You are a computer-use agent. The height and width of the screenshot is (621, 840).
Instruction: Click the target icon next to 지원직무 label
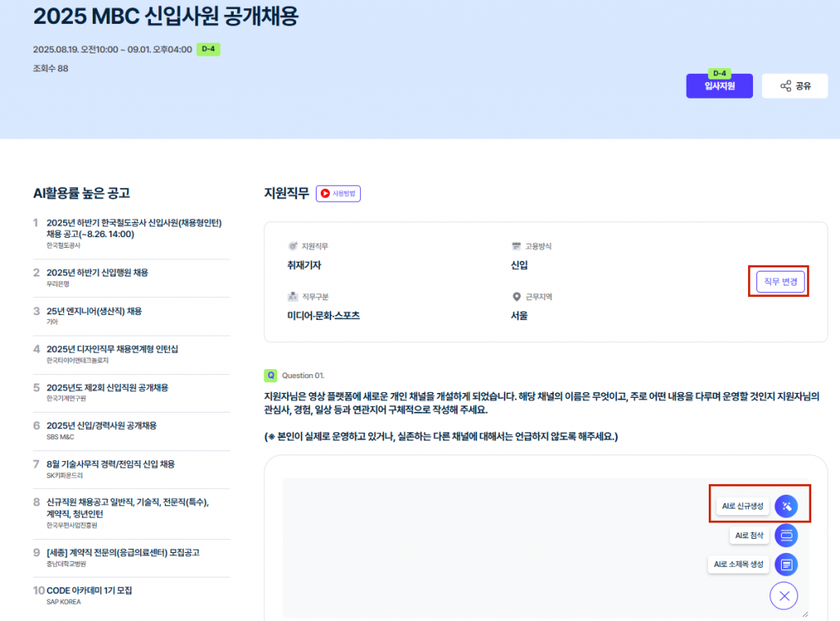293,246
